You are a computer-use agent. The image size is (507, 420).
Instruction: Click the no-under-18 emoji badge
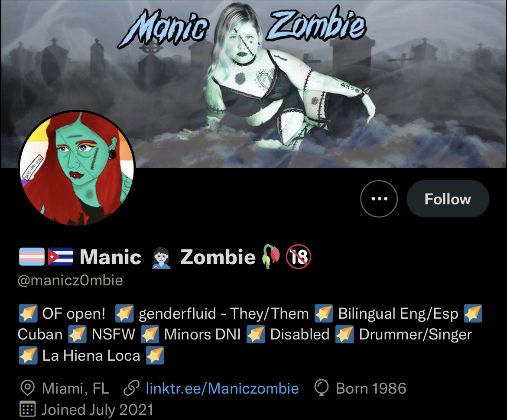point(299,257)
